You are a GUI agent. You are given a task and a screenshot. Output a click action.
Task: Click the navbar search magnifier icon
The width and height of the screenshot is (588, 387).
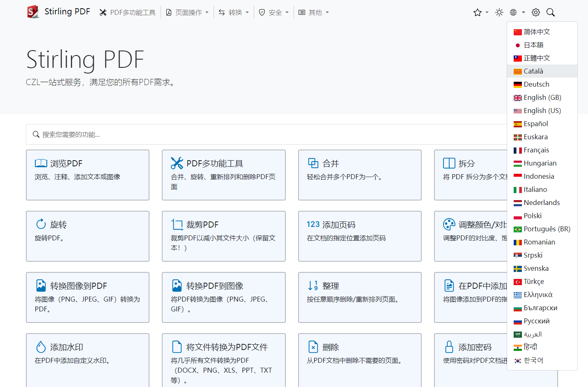point(551,12)
